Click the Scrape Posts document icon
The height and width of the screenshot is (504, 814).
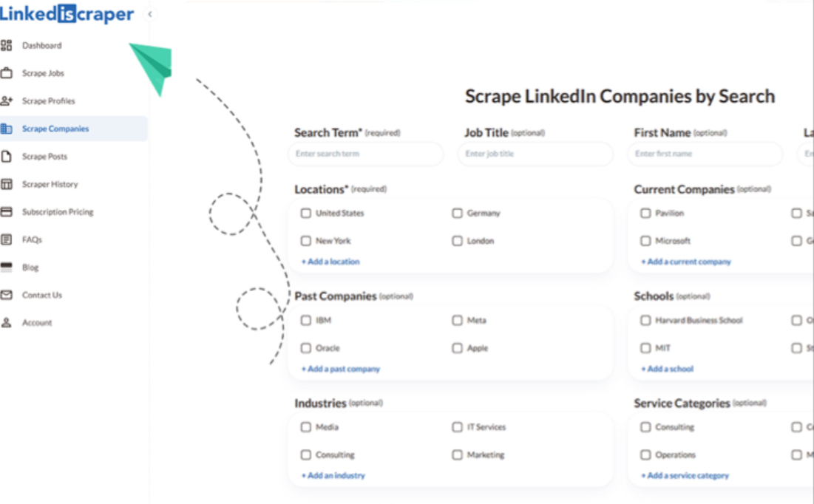7,157
